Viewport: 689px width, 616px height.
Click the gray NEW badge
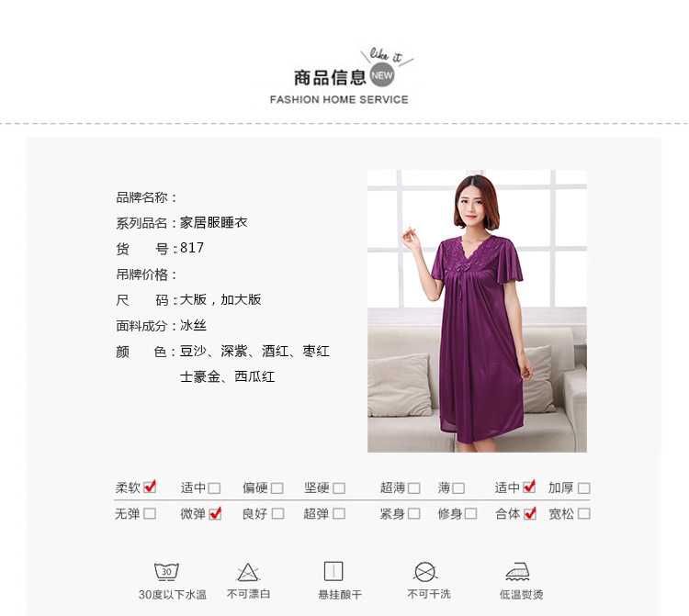382,75
